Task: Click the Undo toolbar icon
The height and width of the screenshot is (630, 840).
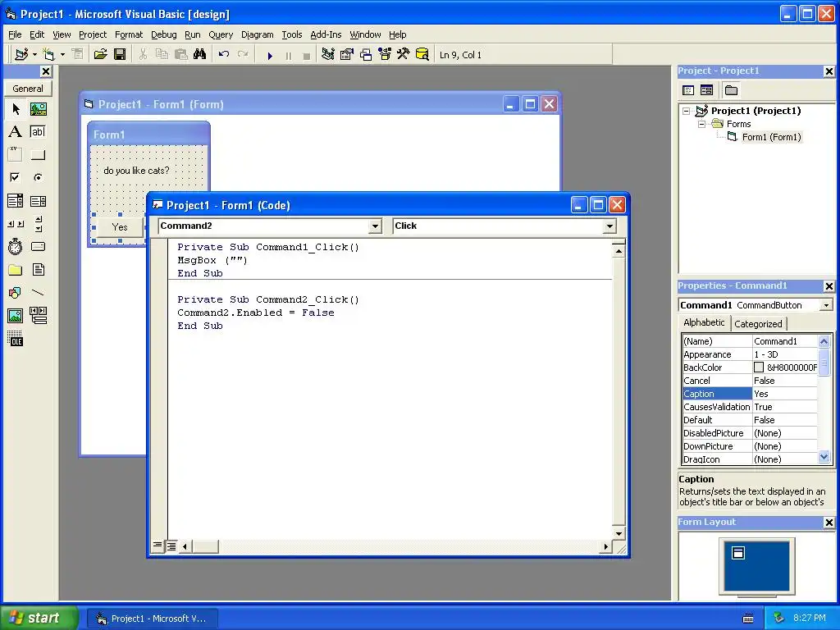Action: 224,55
